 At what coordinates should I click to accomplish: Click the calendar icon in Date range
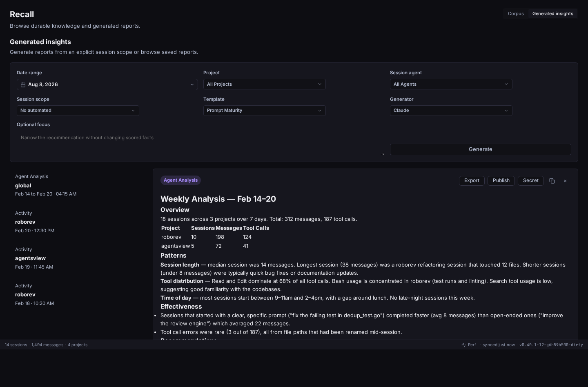point(23,85)
